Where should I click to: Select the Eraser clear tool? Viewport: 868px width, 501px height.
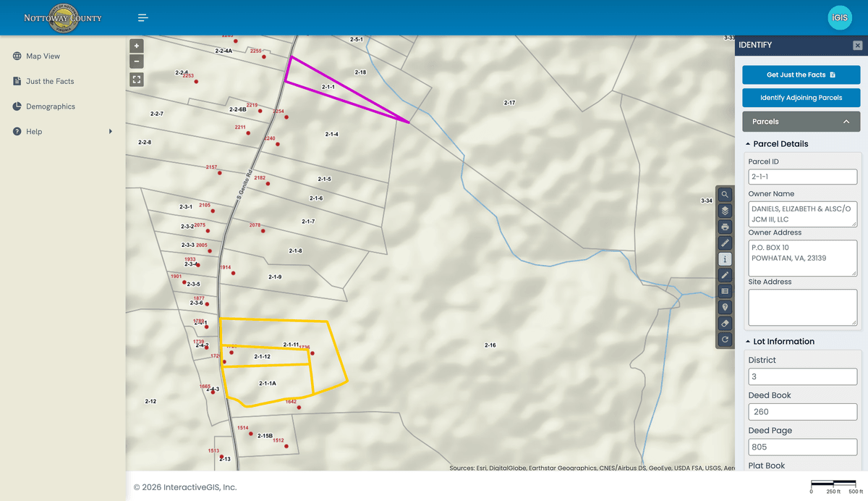click(x=726, y=324)
